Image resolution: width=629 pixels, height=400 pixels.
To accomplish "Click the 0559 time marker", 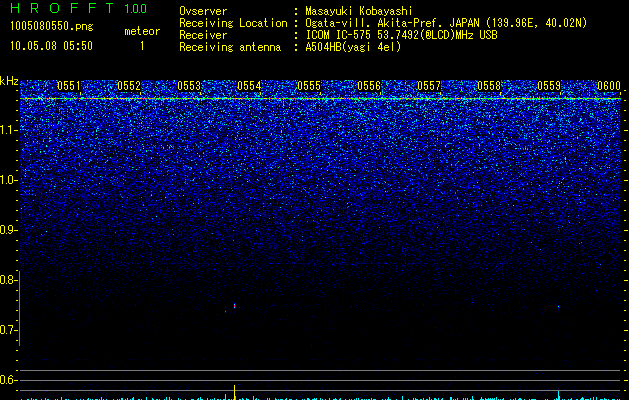I will point(549,86).
